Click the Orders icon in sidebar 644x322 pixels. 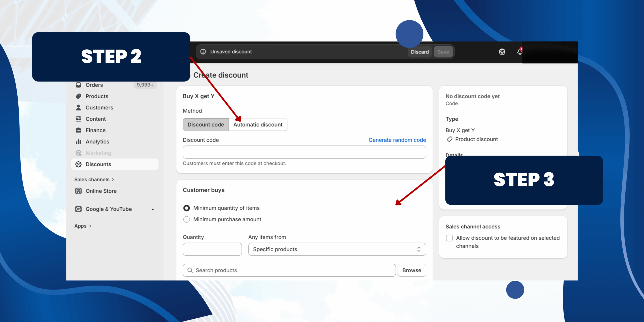(78, 85)
